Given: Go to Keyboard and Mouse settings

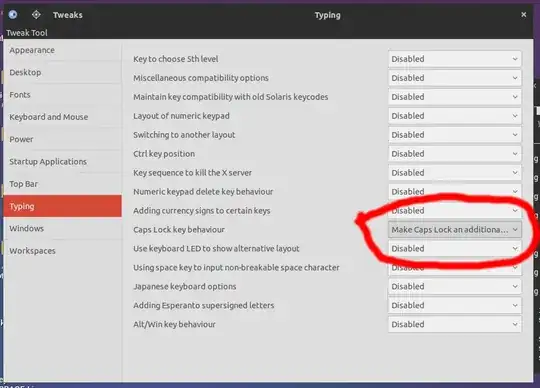Looking at the screenshot, I should 62,117.
